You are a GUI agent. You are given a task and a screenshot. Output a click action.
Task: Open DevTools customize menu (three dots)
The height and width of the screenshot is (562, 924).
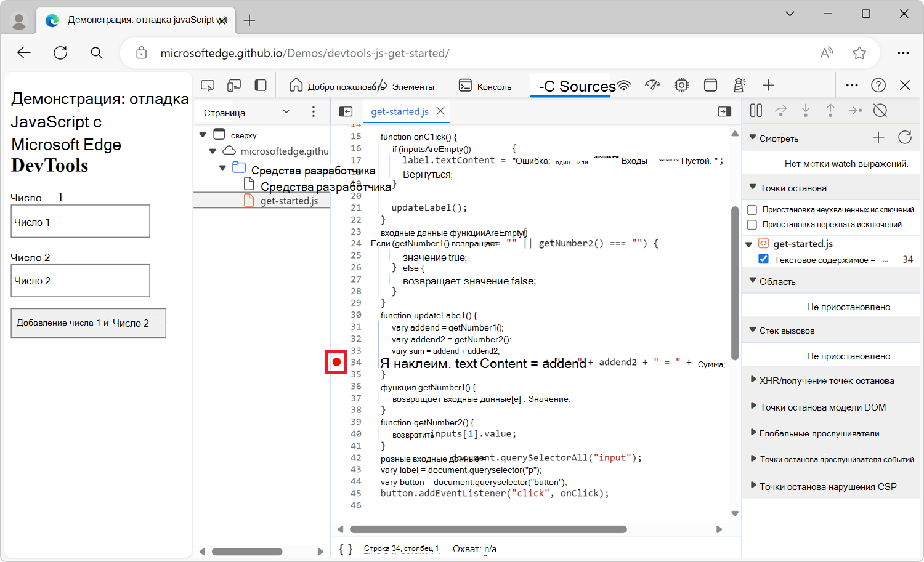click(x=852, y=86)
